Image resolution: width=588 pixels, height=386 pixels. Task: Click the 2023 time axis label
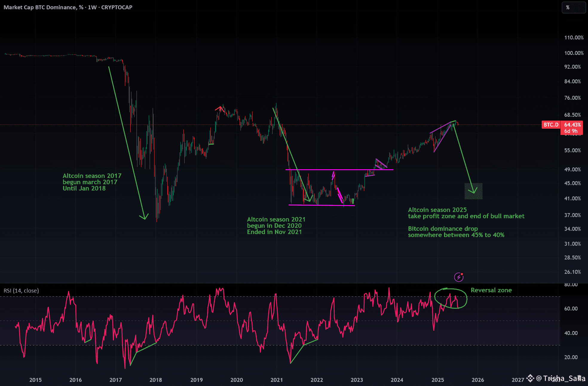click(x=357, y=380)
